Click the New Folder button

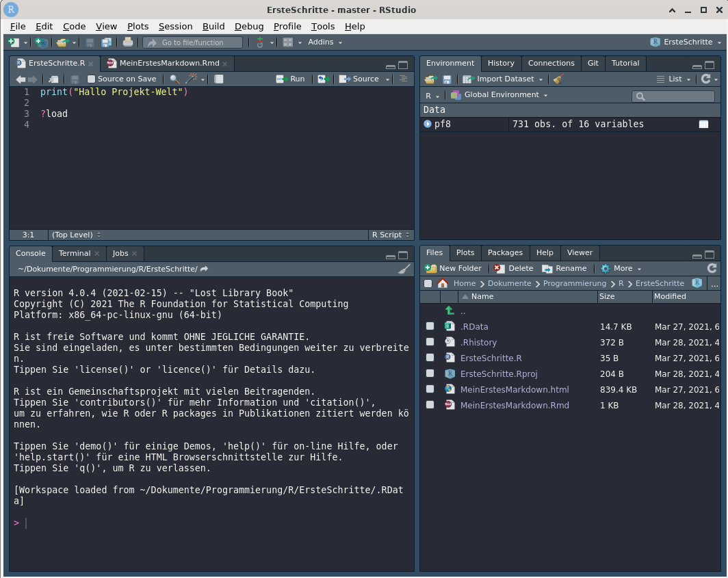(454, 268)
